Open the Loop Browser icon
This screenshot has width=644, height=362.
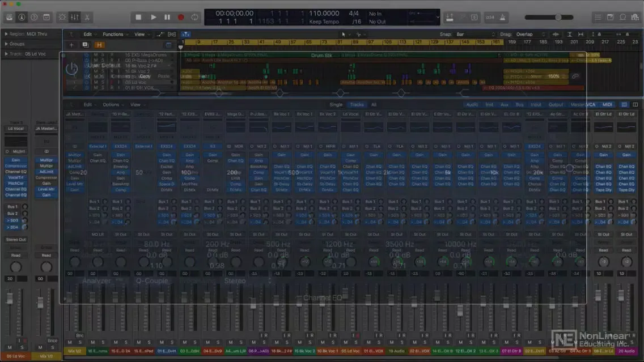pyautogui.click(x=622, y=17)
